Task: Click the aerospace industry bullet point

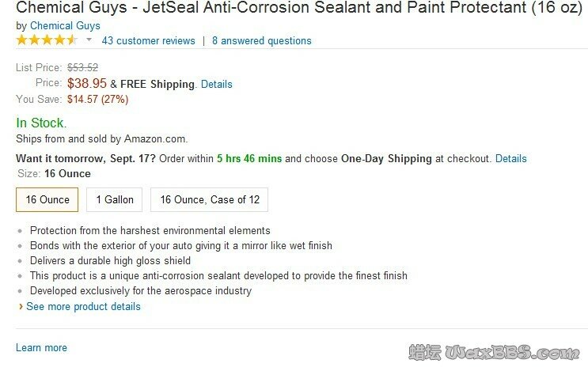Action: tap(140, 290)
